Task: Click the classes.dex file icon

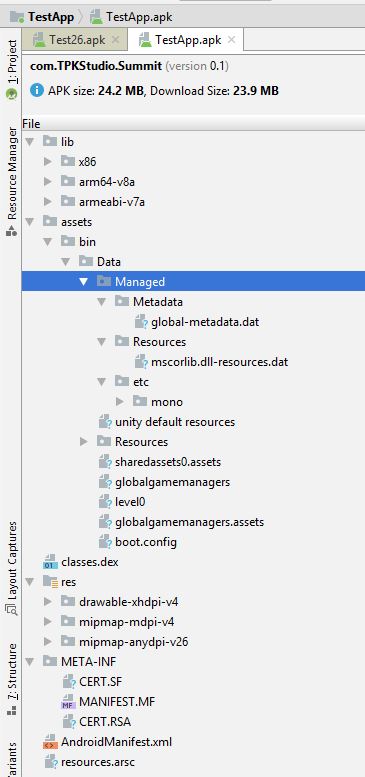Action: point(50,562)
